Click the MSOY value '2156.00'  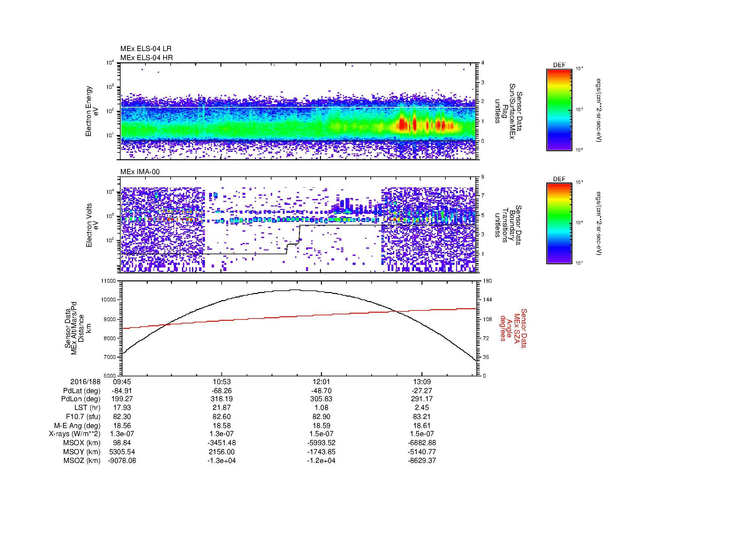coord(222,452)
